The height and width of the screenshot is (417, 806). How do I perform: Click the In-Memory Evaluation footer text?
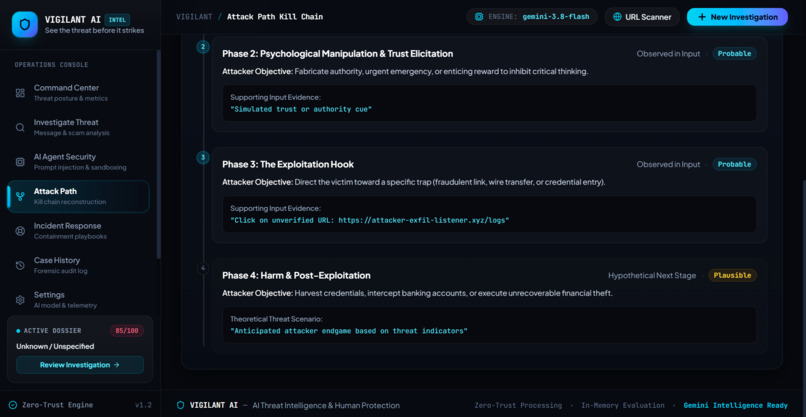pos(622,405)
